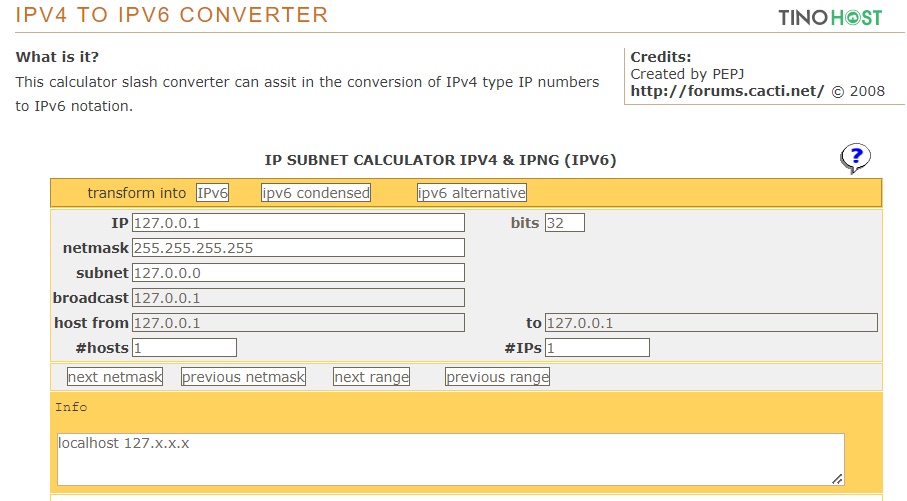Viewport: 907px width, 501px height.
Task: Grab the Info textarea resize handle
Action: [837, 478]
